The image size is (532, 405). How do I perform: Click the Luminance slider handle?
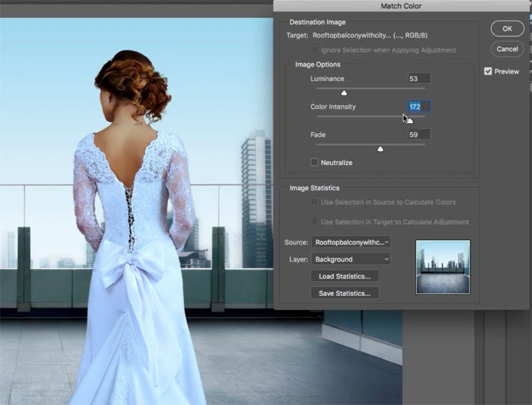pyautogui.click(x=344, y=92)
